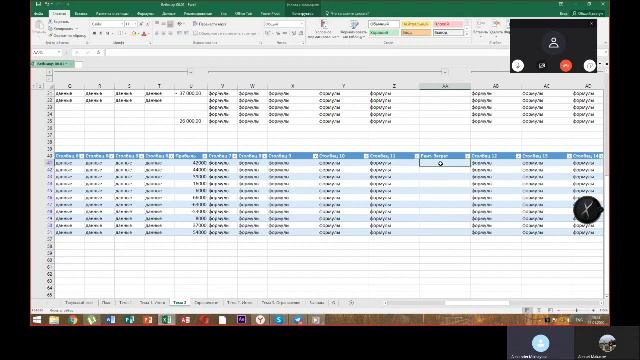The width and height of the screenshot is (640, 360).
Task: Open the Конструктор ribbon tab
Action: [x=302, y=13]
